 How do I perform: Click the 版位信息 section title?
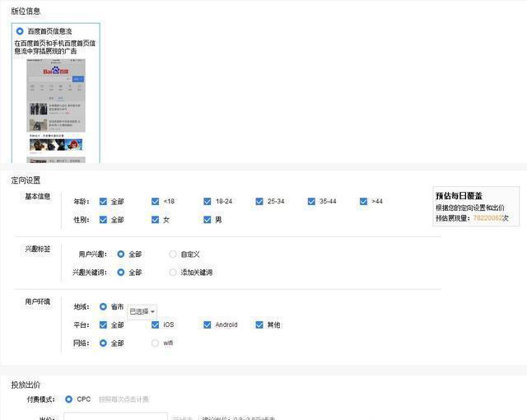(x=26, y=11)
